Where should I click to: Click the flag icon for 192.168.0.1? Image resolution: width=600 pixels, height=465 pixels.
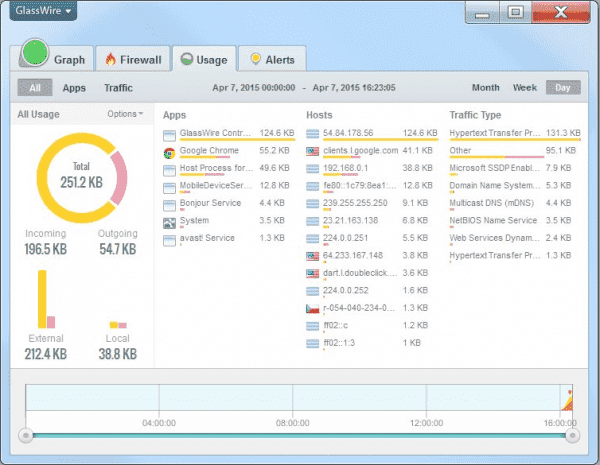312,169
